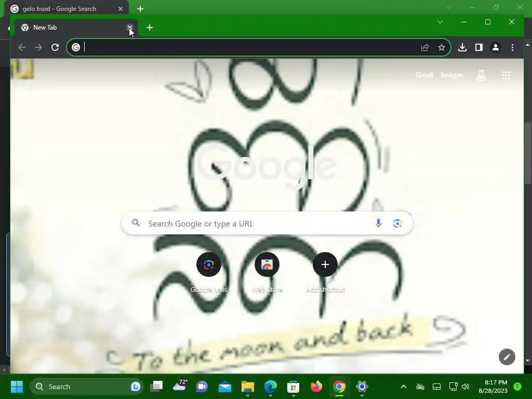Toggle the Chrome side panel

478,47
